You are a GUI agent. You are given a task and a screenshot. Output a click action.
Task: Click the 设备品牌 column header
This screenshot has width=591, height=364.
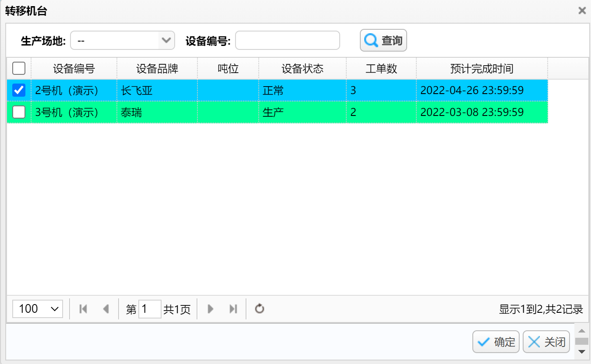pyautogui.click(x=157, y=68)
